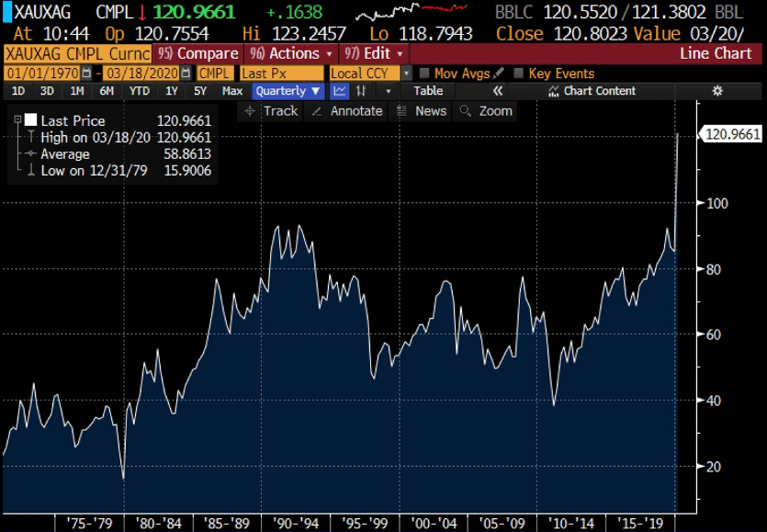
Task: Open the Quarterly periodicity dropdown
Action: (289, 91)
